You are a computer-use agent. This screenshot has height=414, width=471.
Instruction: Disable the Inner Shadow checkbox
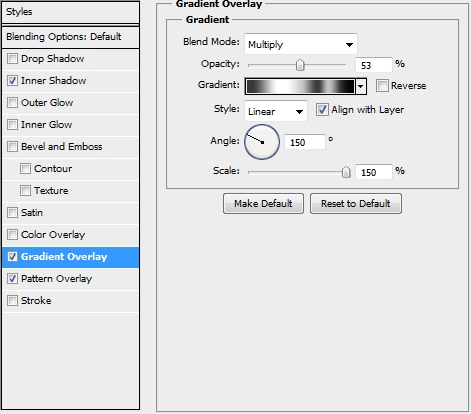[x=12, y=81]
